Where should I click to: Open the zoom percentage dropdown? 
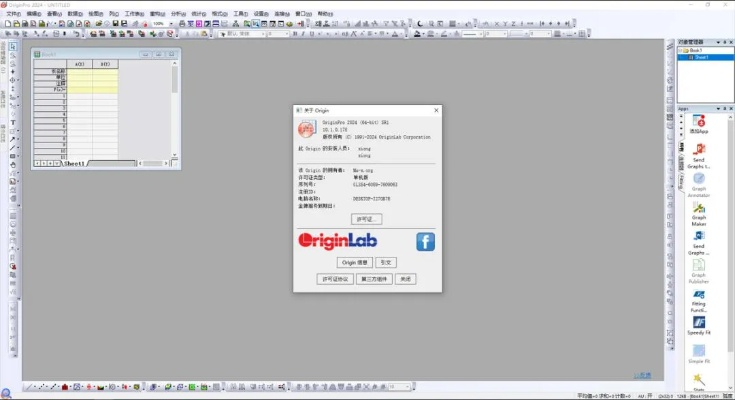(171, 23)
